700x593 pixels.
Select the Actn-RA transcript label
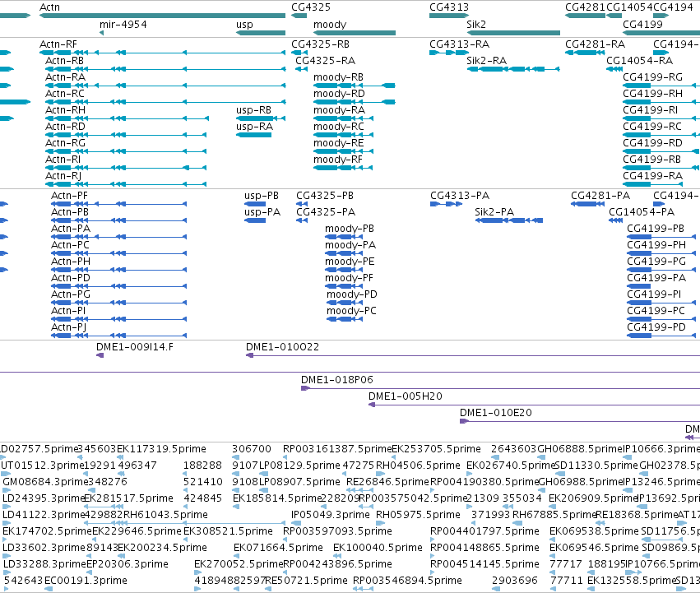65,77
